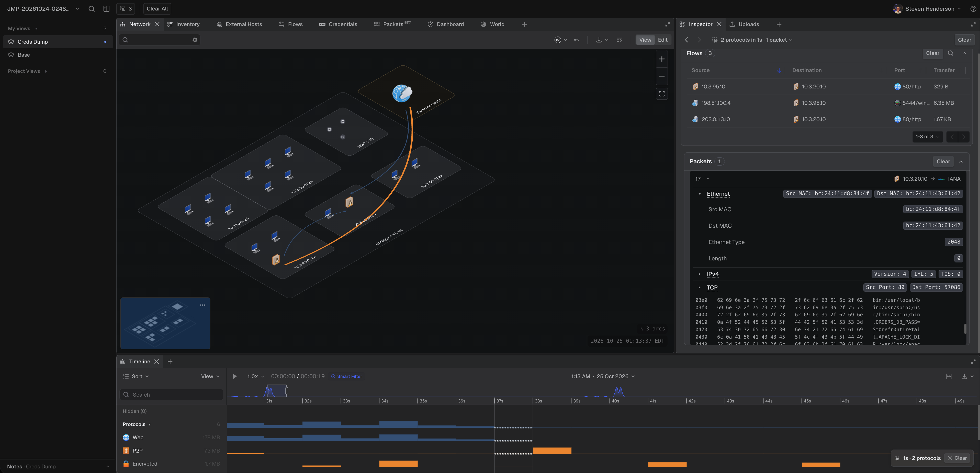Screen dimensions: 980x473
Task: Click the global search magnifier icon
Action: pos(91,9)
